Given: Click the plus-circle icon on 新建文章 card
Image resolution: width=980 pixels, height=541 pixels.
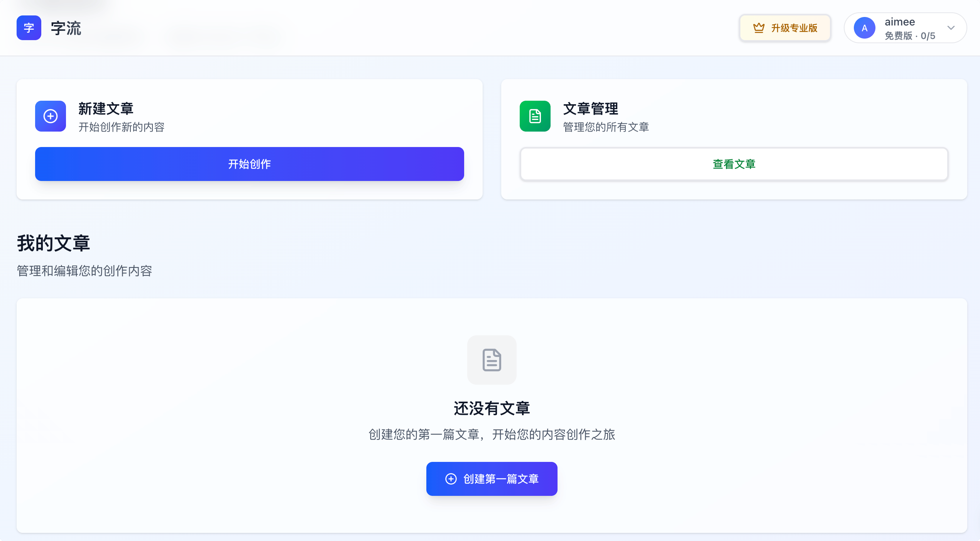Looking at the screenshot, I should [50, 116].
